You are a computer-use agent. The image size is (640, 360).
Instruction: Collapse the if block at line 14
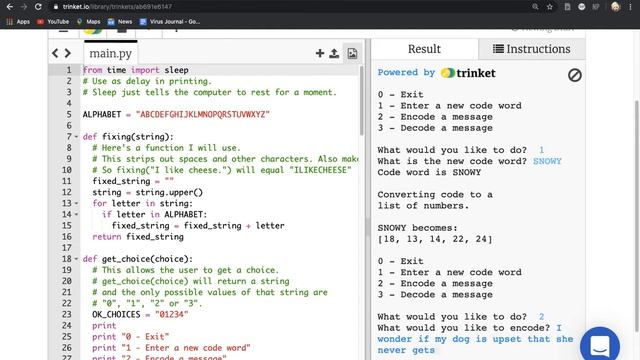click(76, 214)
